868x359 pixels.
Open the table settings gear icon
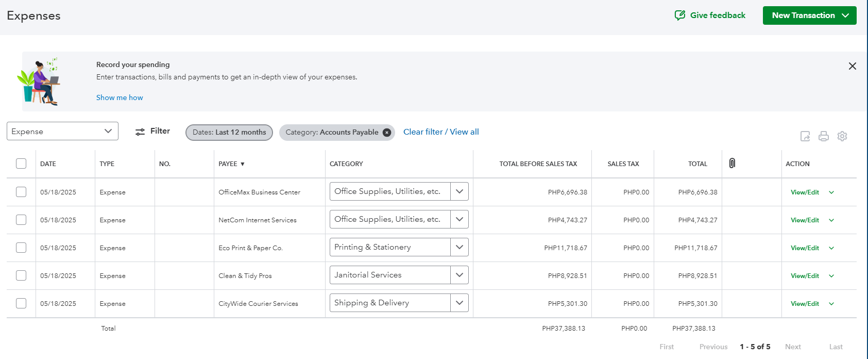tap(842, 136)
